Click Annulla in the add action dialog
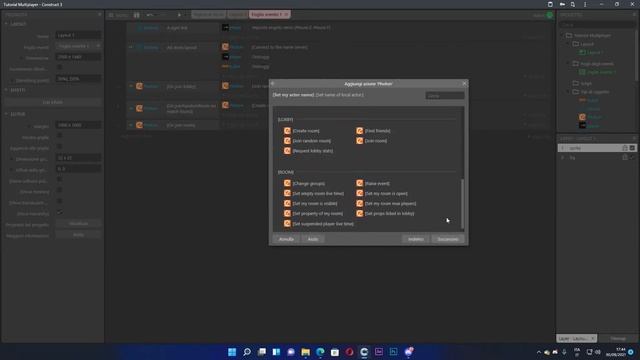640x360 pixels. coord(286,239)
